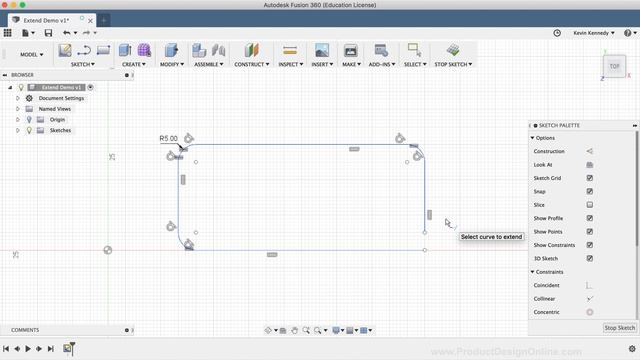Toggle Origin folder visibility lightbulb
Screen dimensions: 640x360
29,120
